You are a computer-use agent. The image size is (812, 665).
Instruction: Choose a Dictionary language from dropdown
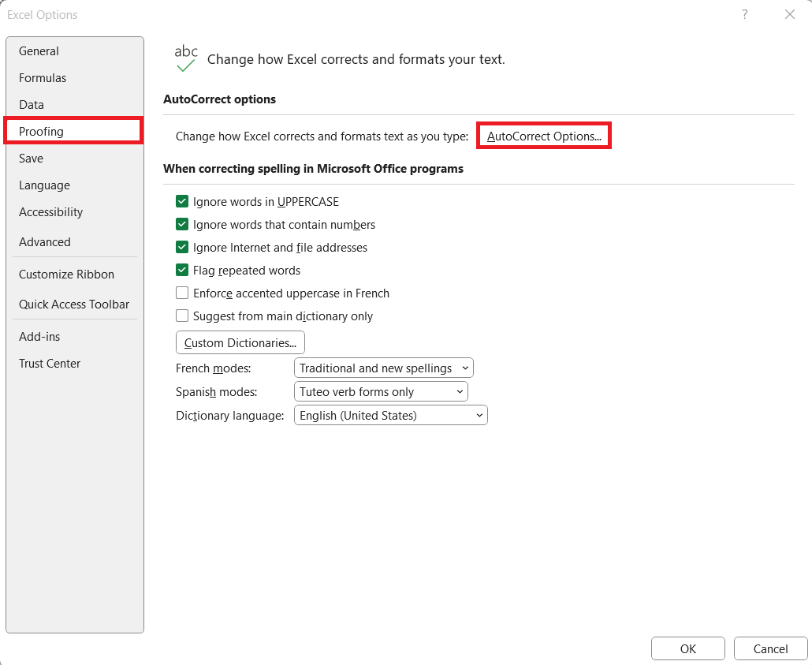(391, 415)
